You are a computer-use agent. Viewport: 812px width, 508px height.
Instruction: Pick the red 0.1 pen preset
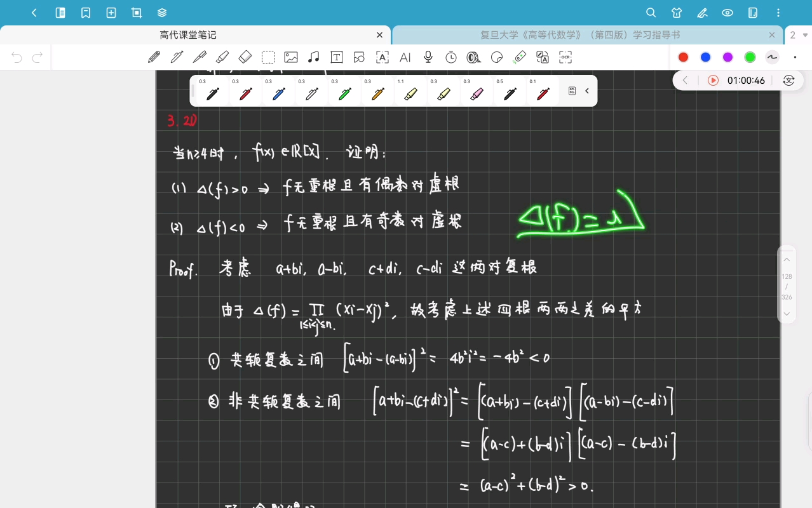[543, 91]
